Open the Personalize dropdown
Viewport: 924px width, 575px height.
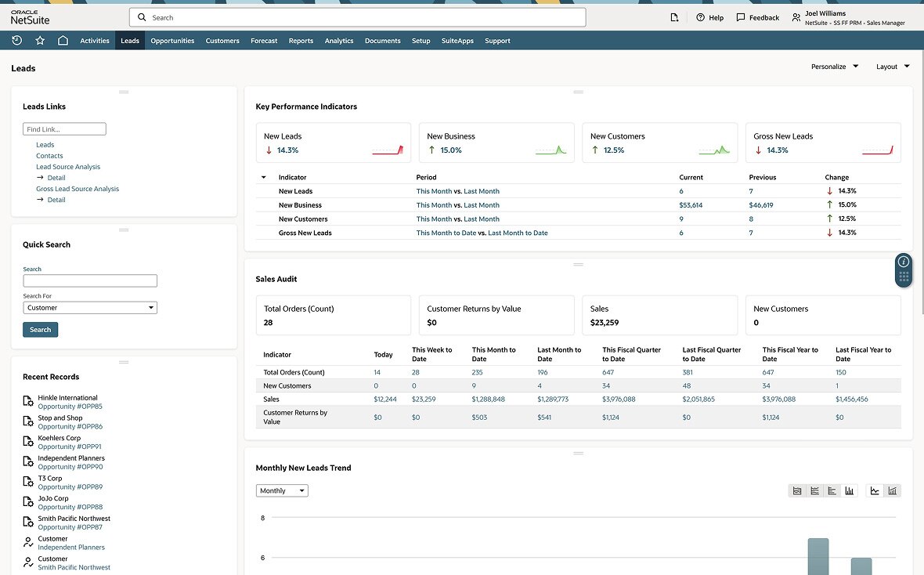[x=835, y=67]
